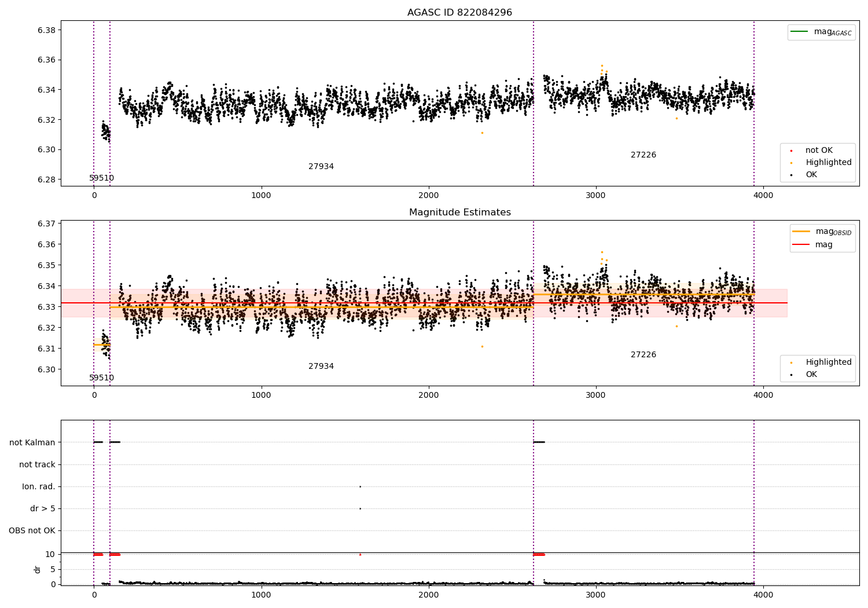Click the 10 tick label on dr axis
The height and width of the screenshot is (608, 868).
[x=51, y=555]
